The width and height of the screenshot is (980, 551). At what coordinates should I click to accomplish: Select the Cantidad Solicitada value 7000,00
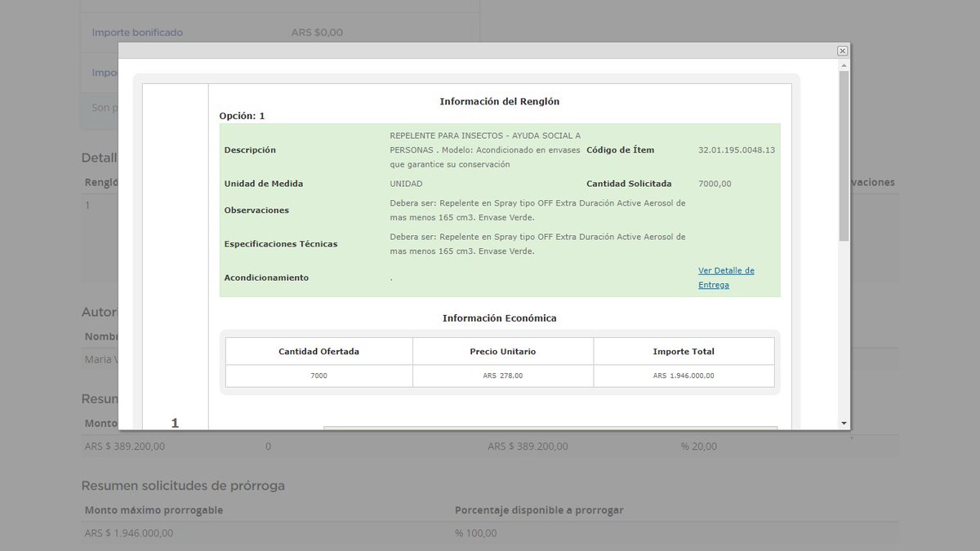pyautogui.click(x=715, y=184)
